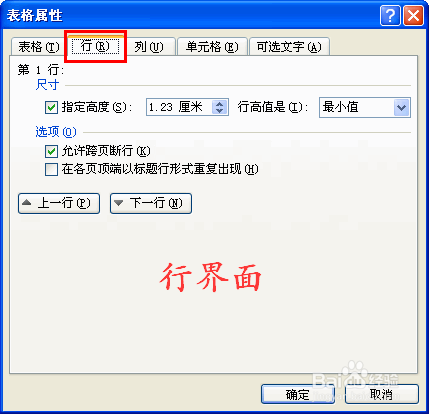Screen dimensions: 429x414
Task: Click the 1.23 厘米 height field
Action: [179, 107]
